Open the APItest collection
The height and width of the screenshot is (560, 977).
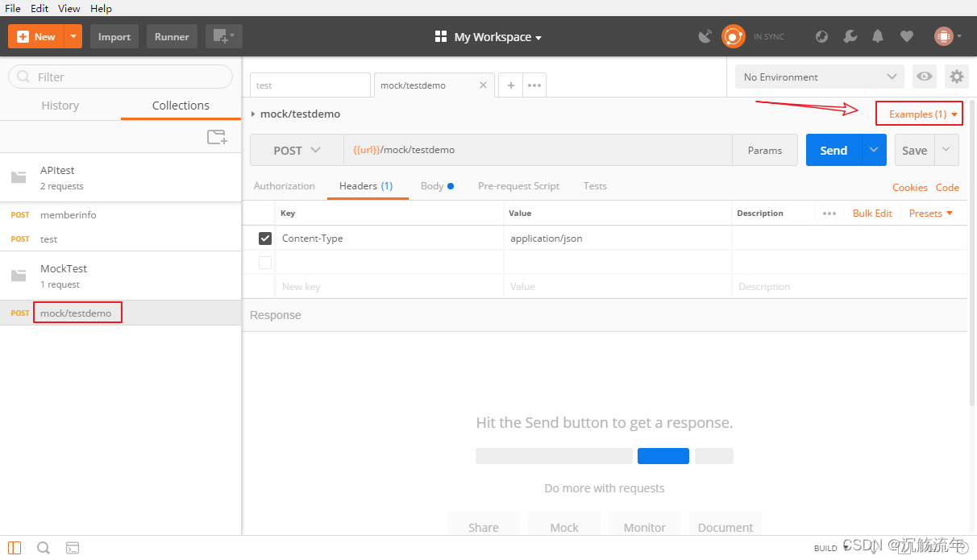click(x=121, y=177)
